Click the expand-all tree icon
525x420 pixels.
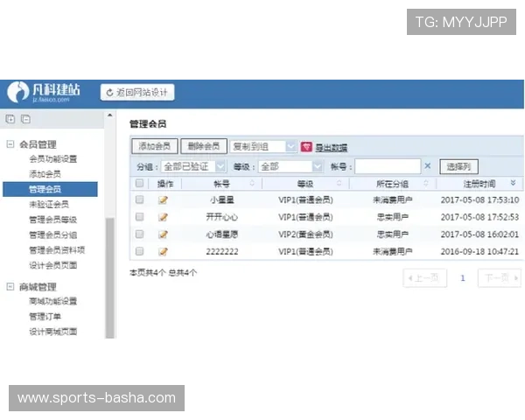pyautogui.click(x=10, y=119)
